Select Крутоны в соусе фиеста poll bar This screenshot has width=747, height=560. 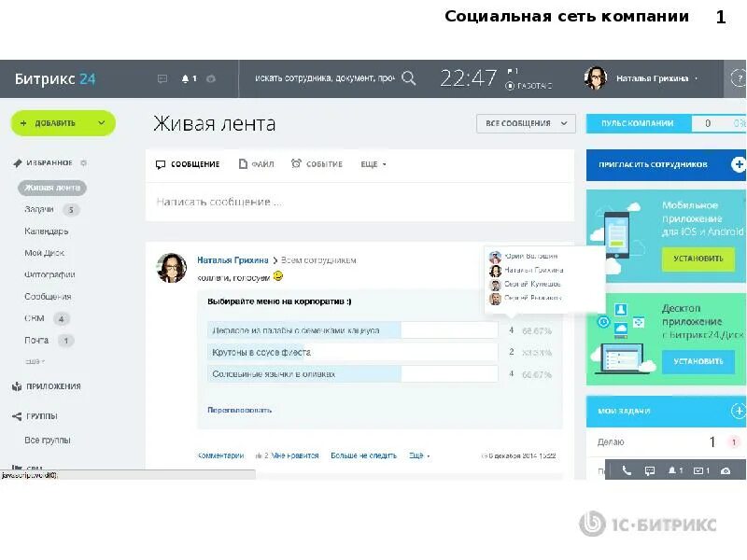click(x=353, y=353)
